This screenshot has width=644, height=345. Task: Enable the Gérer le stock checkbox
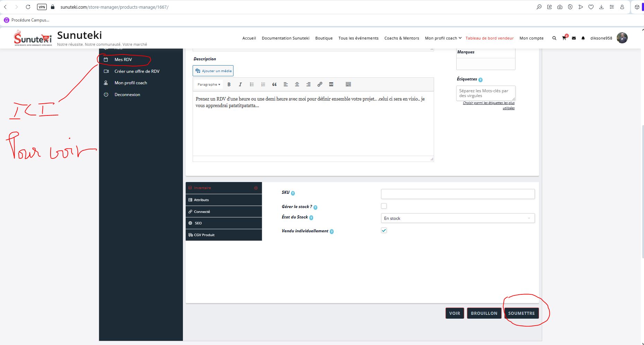point(384,206)
